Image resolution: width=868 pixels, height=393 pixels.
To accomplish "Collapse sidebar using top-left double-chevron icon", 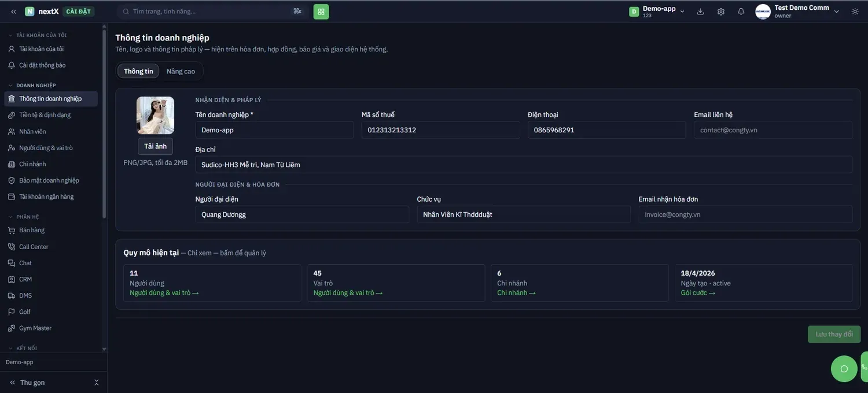I will pos(13,12).
